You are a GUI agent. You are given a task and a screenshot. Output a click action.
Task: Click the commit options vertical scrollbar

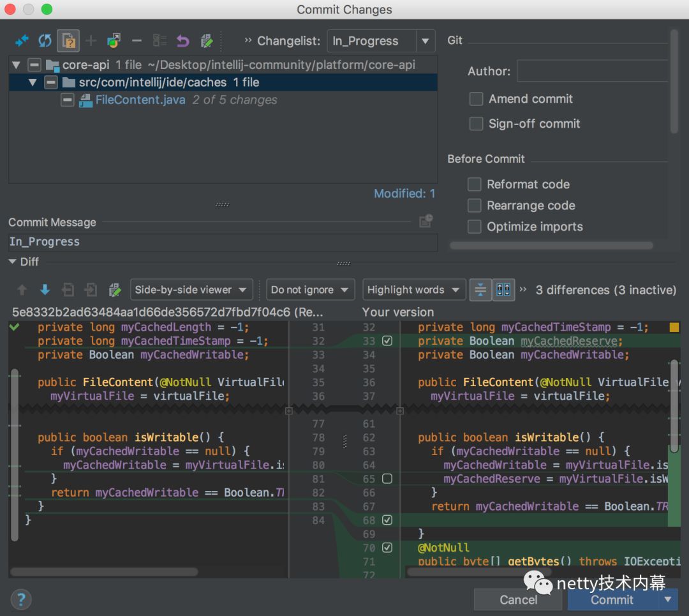(674, 81)
